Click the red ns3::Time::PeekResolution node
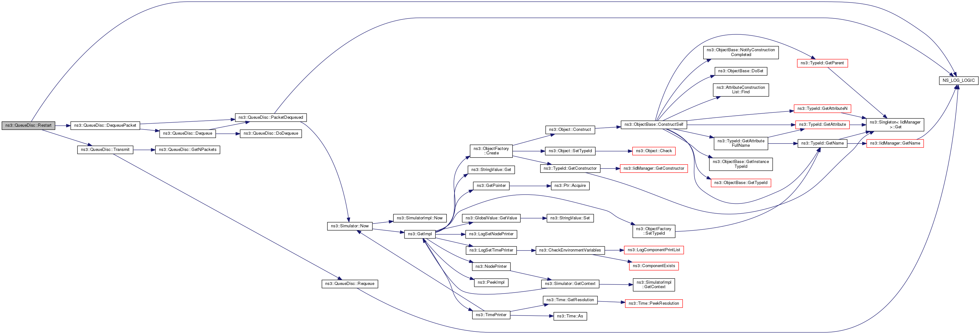This screenshot has width=980, height=334. (654, 303)
